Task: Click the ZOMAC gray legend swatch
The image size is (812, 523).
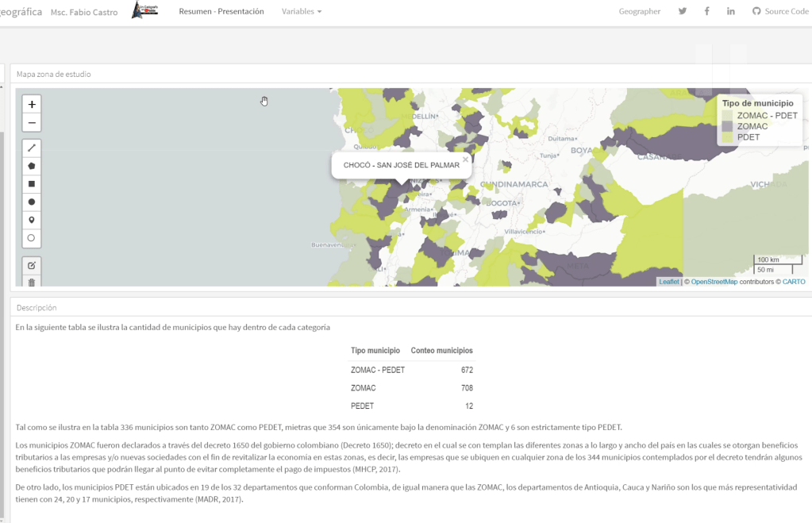Action: point(727,126)
